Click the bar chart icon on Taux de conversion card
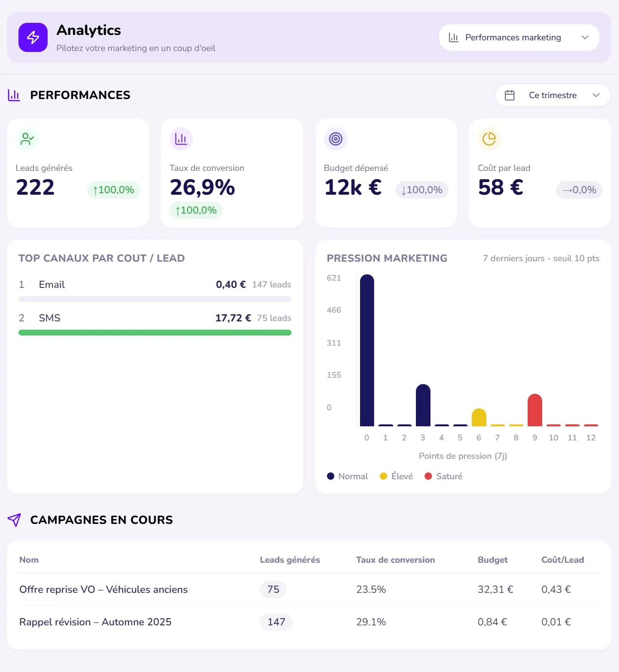Screen dimensions: 619x672 click(x=181, y=139)
